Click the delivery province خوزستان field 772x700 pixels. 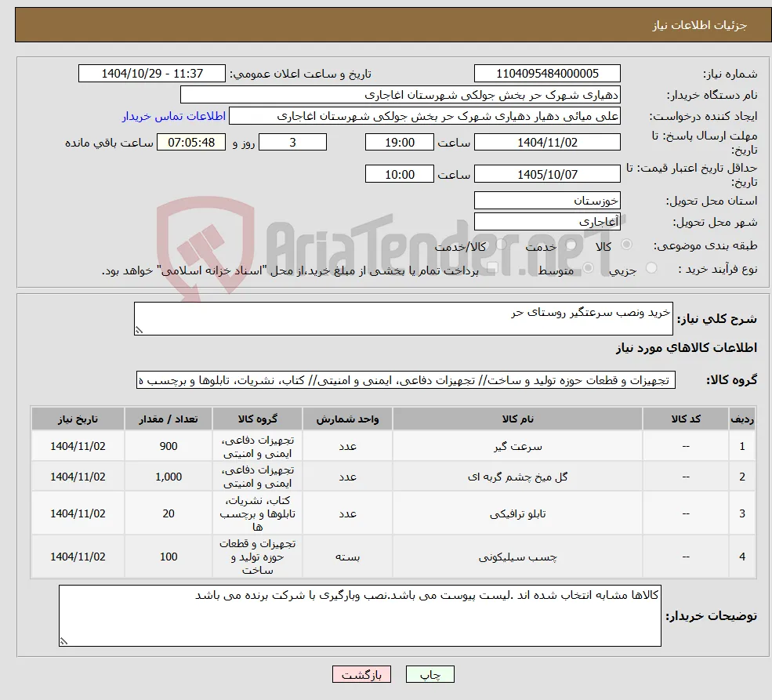point(547,201)
